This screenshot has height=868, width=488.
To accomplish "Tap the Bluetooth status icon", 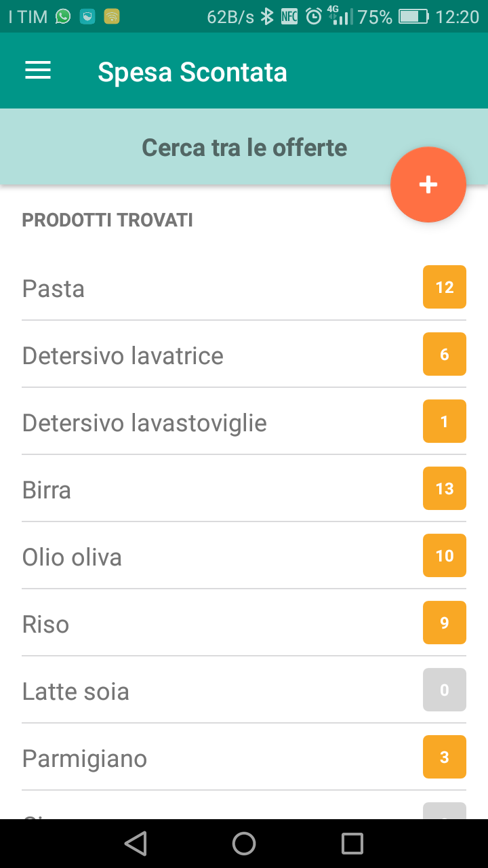I will (268, 17).
